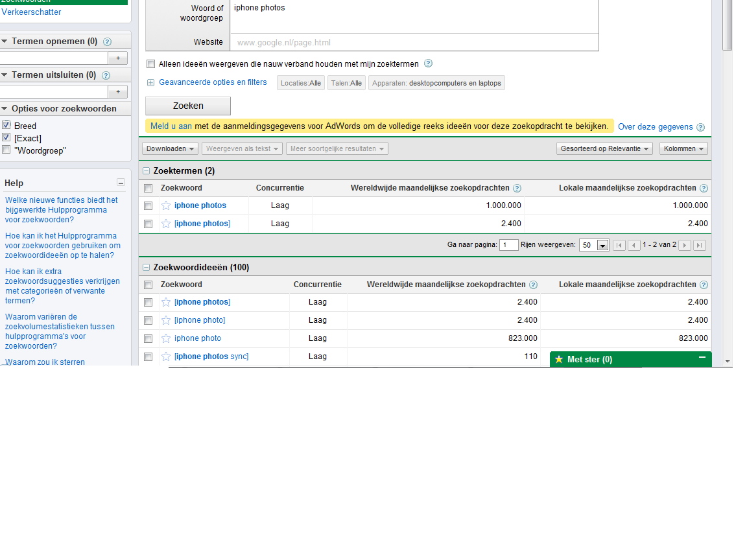Screen dimensions: 747x560
Task: Star the 'iphone photo' broad keyword idea
Action: click(x=166, y=338)
